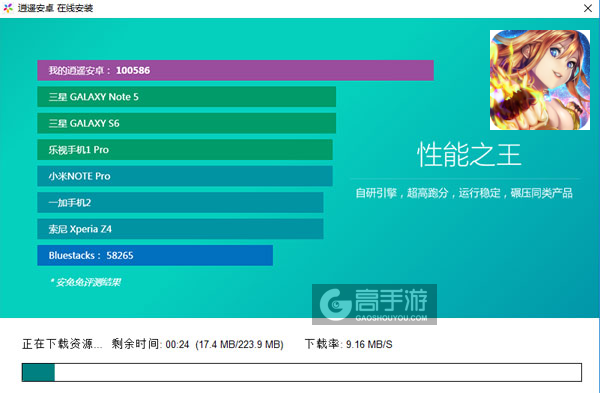Click the 下载率 9.16 MB/S readout
The width and height of the screenshot is (600, 393).
pos(349,344)
